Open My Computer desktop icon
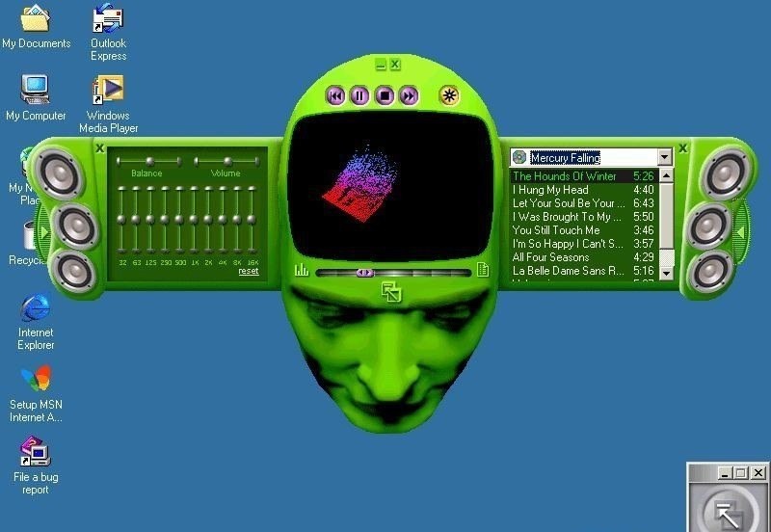The width and height of the screenshot is (771, 532). pyautogui.click(x=36, y=98)
